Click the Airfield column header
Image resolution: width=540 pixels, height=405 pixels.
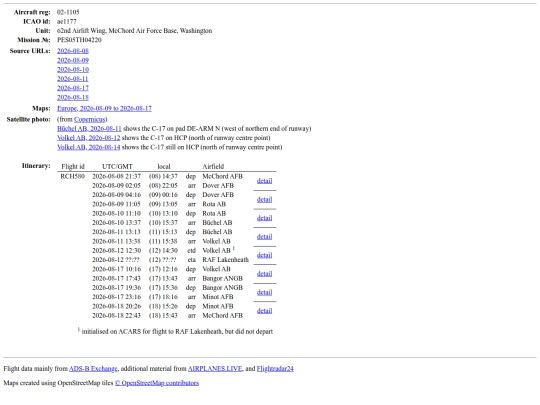213,167
